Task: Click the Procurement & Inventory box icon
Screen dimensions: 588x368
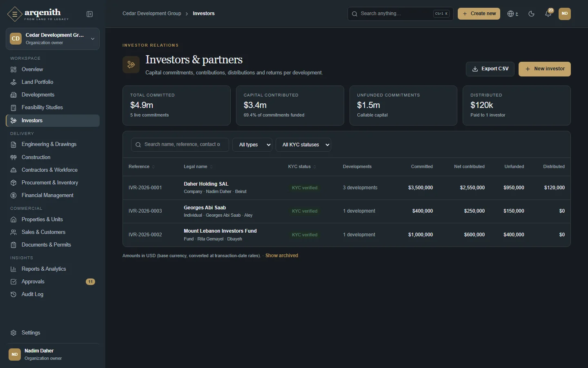Action: tap(13, 183)
